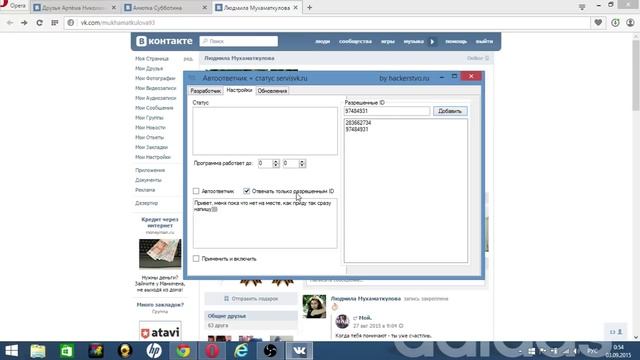Open Мои Группы in VK sidebar
The width and height of the screenshot is (640, 360).
149,118
